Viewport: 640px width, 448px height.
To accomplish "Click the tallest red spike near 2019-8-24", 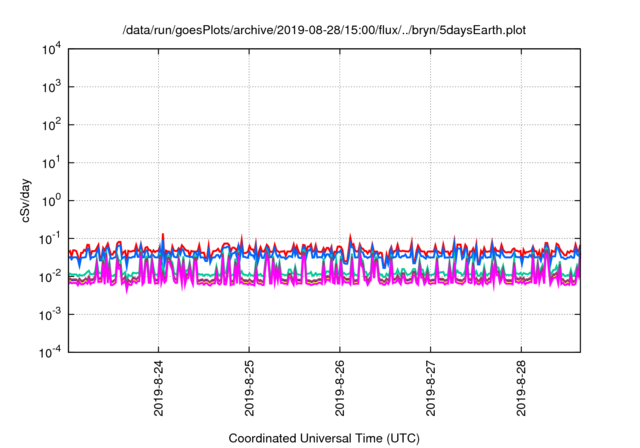I will (163, 236).
